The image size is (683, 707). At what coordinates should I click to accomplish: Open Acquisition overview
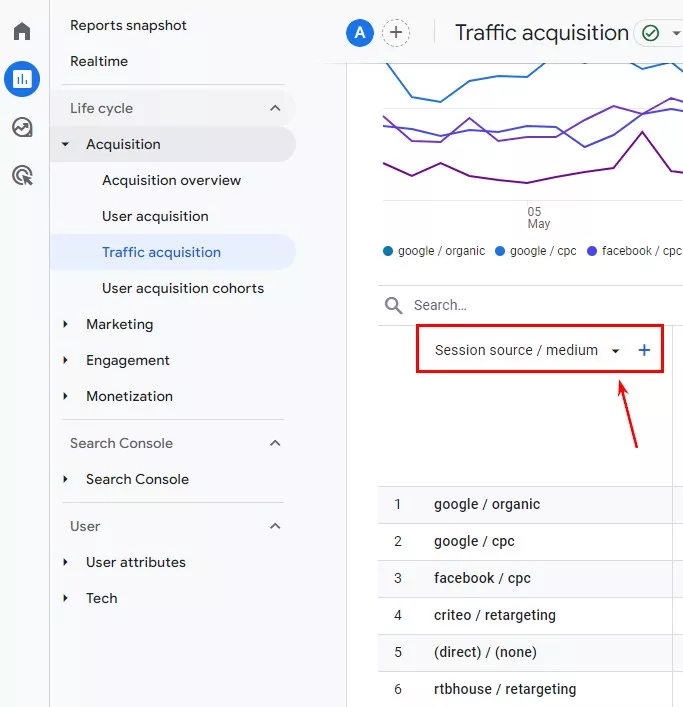coord(171,180)
